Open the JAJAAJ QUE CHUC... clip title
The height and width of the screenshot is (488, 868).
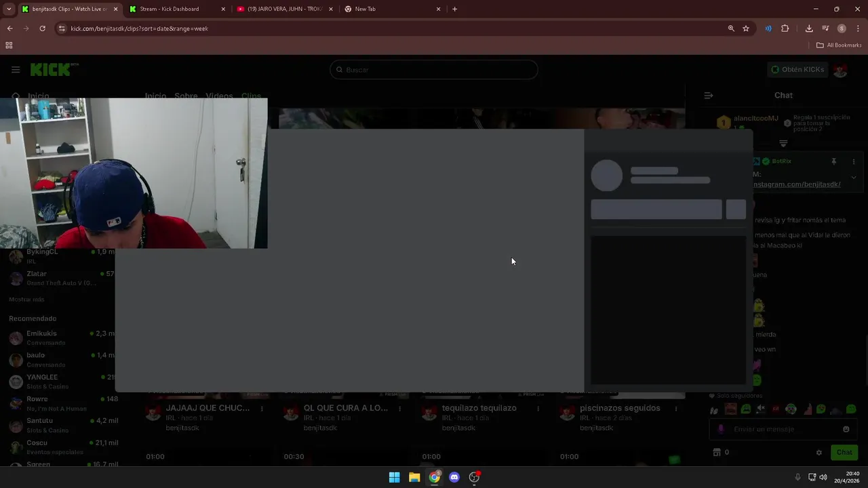click(208, 408)
